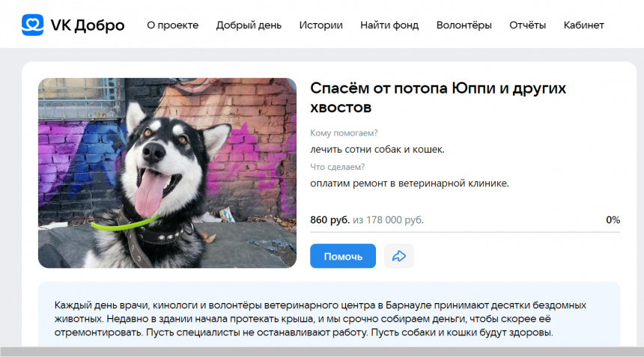
Task: Click the Спасём от потопа Юппи headline
Action: point(438,97)
